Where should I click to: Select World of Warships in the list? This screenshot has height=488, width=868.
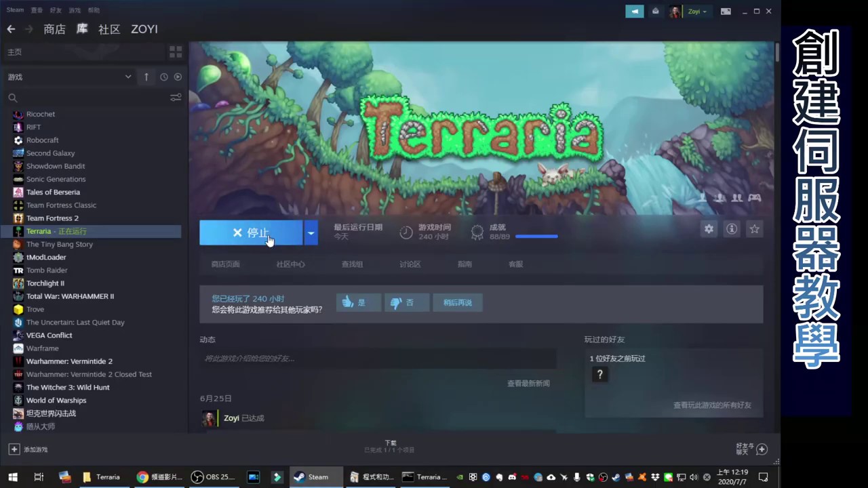coord(56,401)
